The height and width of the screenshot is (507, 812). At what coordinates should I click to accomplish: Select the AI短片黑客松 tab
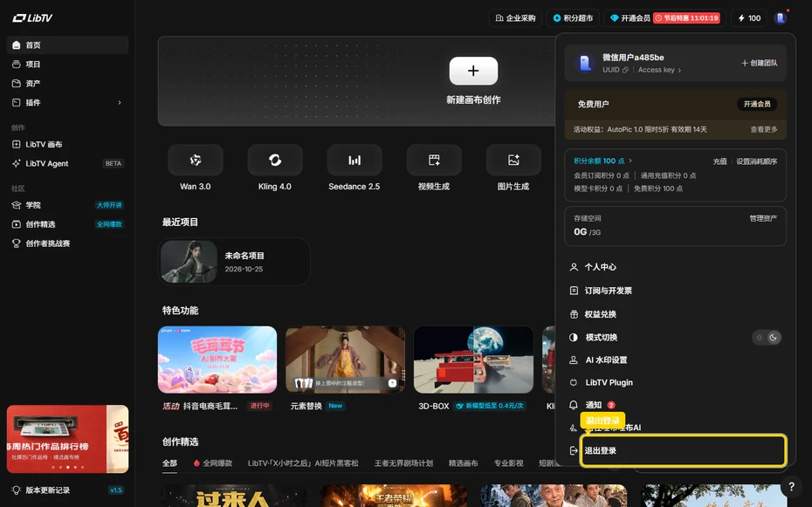303,463
